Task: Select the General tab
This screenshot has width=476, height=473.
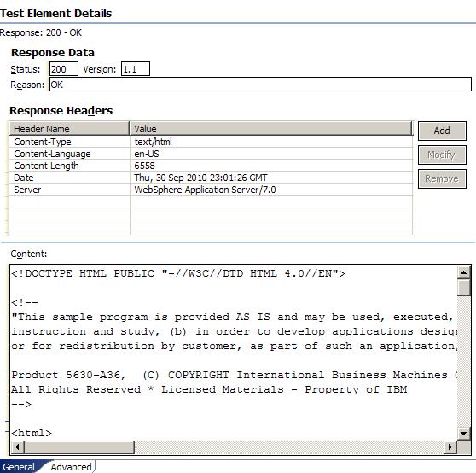Action: click(19, 467)
